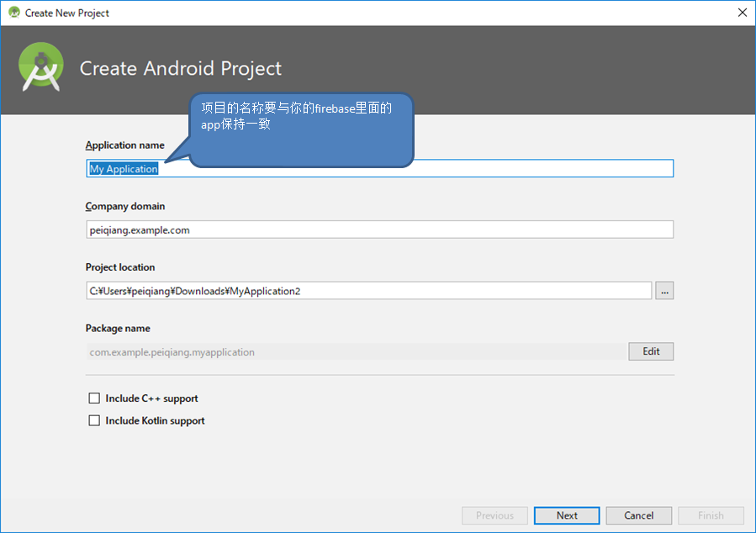Click the Package name label

click(118, 328)
